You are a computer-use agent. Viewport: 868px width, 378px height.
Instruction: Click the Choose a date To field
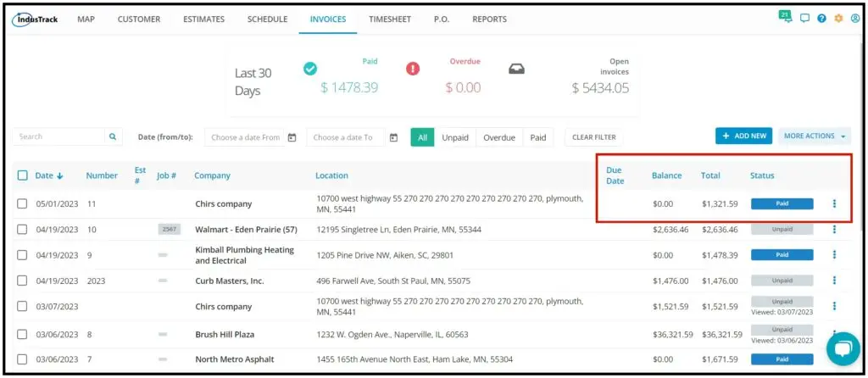click(x=346, y=137)
